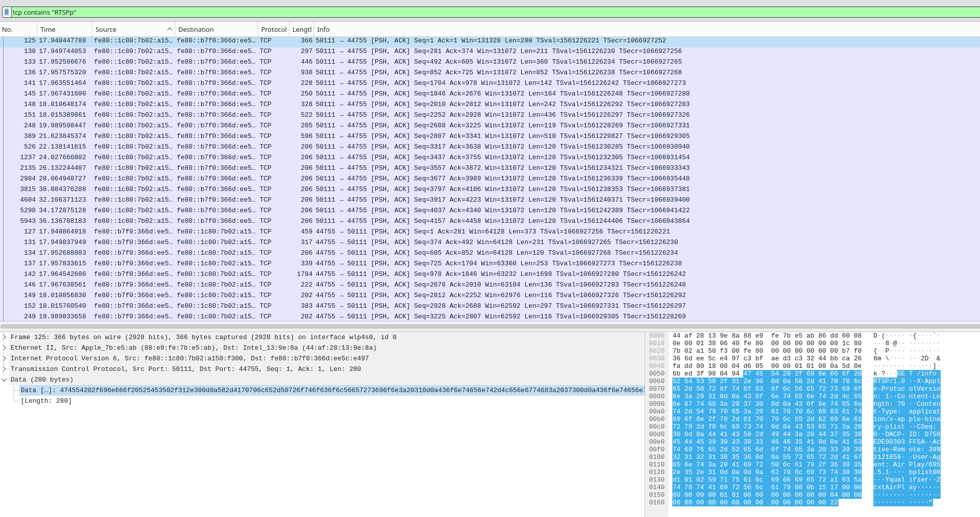The image size is (980, 517).
Task: Select packet number 141 row
Action: click(490, 83)
